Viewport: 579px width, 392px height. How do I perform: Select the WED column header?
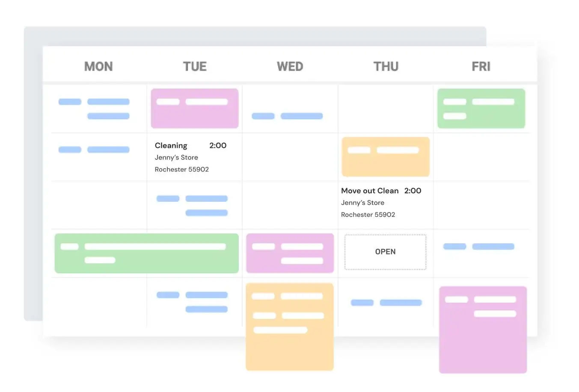(x=290, y=66)
